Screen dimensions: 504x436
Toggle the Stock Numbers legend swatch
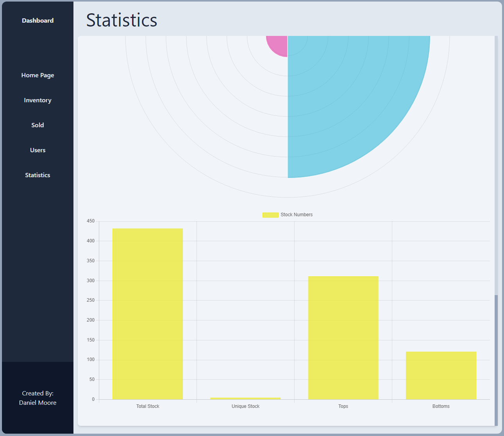(270, 215)
